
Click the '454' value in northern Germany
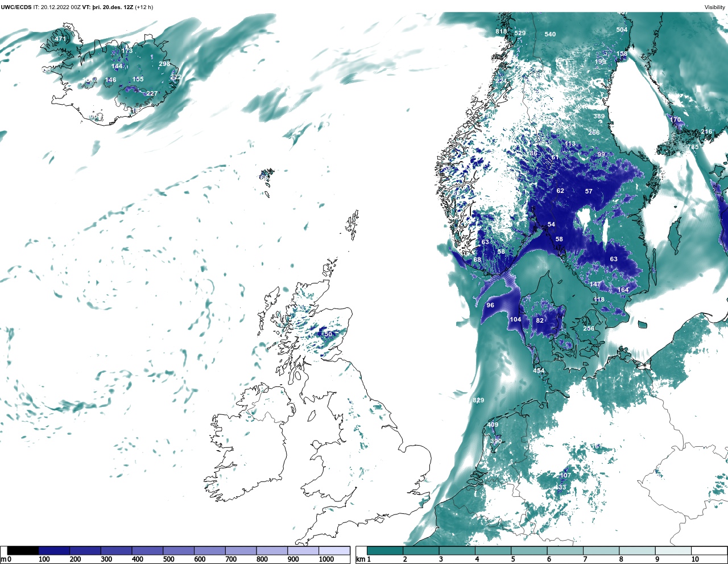[539, 370]
